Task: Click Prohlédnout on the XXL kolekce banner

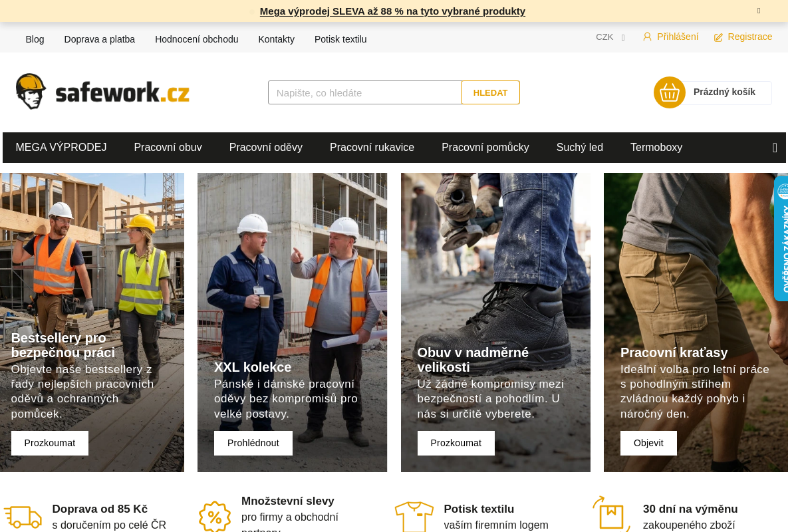Action: tap(253, 443)
